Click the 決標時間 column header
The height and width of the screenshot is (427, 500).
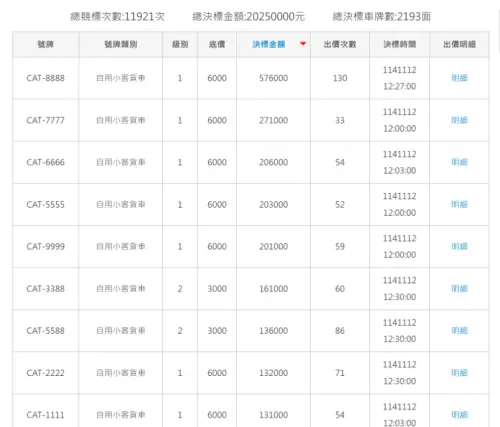pyautogui.click(x=400, y=44)
